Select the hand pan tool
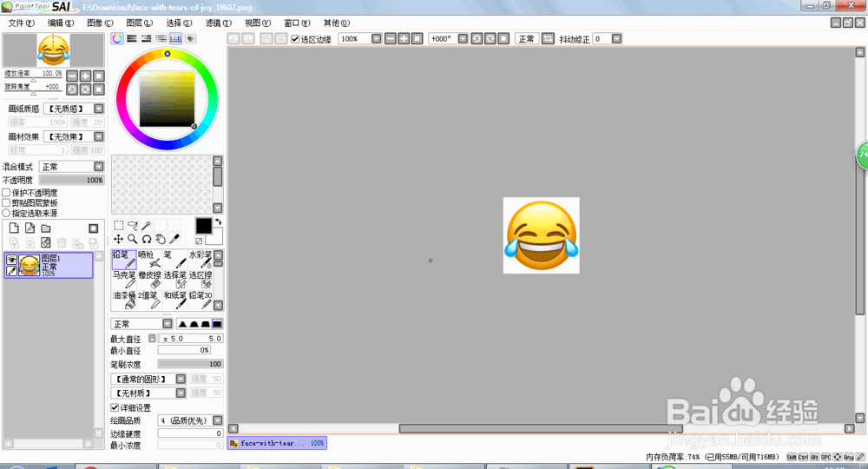 point(160,239)
